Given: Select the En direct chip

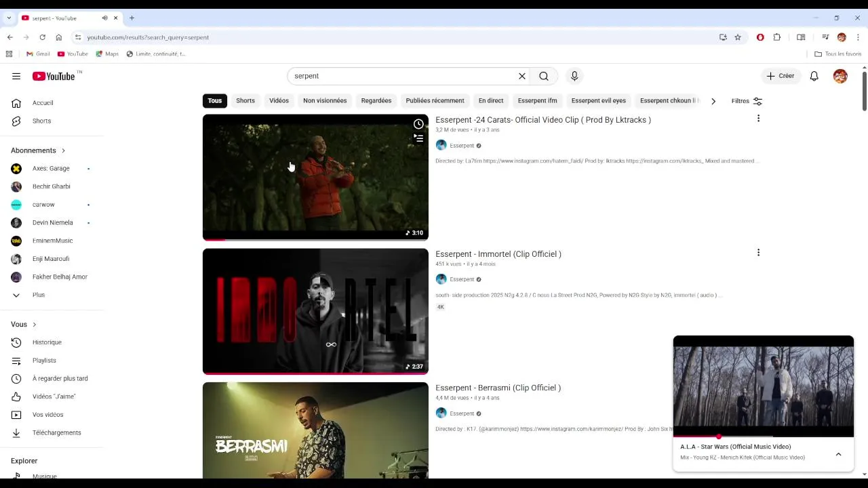Looking at the screenshot, I should pyautogui.click(x=491, y=101).
